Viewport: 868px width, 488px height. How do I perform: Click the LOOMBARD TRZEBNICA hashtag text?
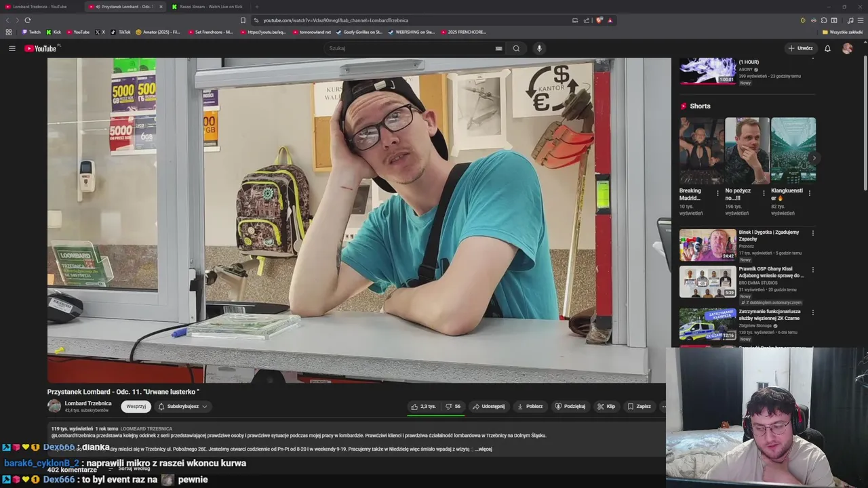tap(146, 428)
